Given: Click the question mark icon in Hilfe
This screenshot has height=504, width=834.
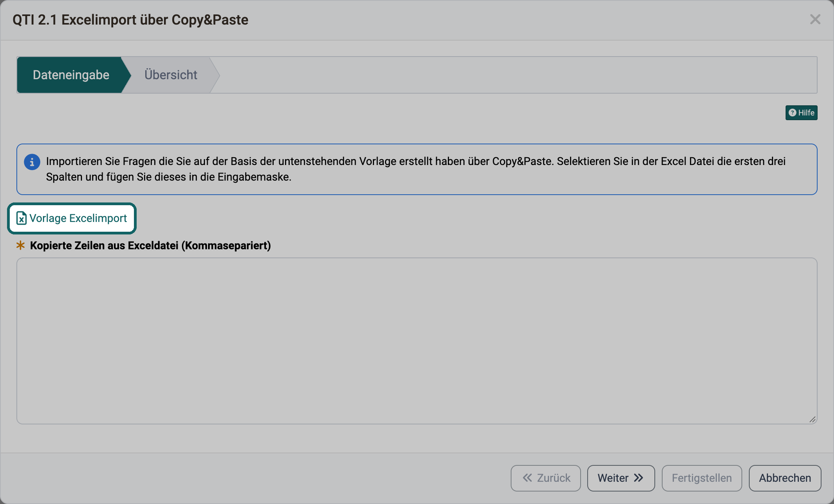Looking at the screenshot, I should (792, 113).
